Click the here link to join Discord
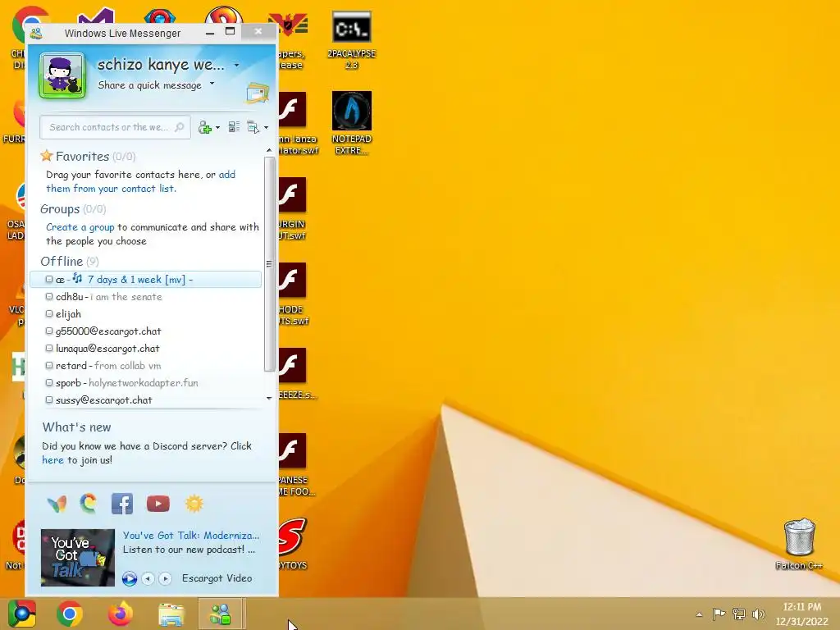The height and width of the screenshot is (630, 840). tap(52, 460)
